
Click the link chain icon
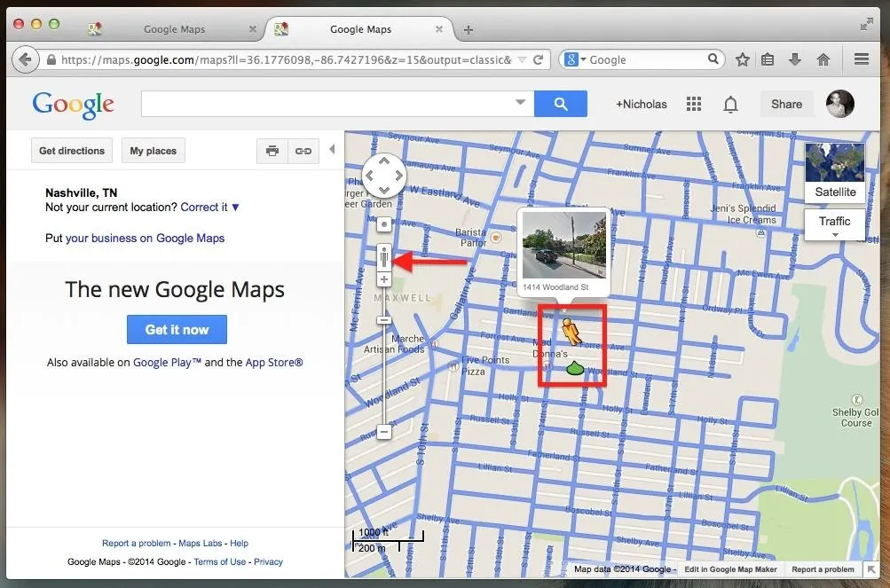pyautogui.click(x=303, y=151)
